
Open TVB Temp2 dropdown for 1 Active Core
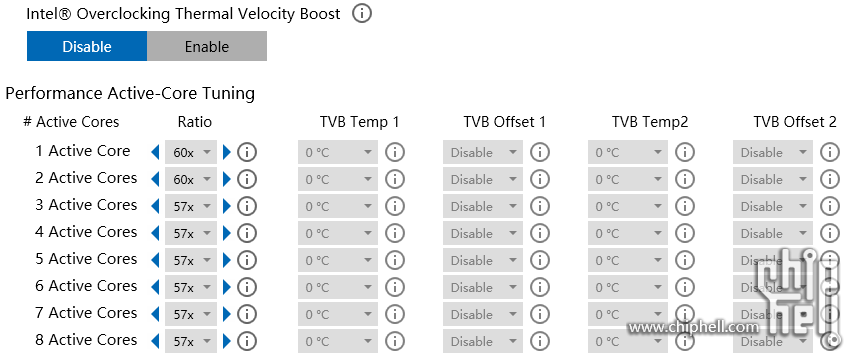pyautogui.click(x=628, y=153)
